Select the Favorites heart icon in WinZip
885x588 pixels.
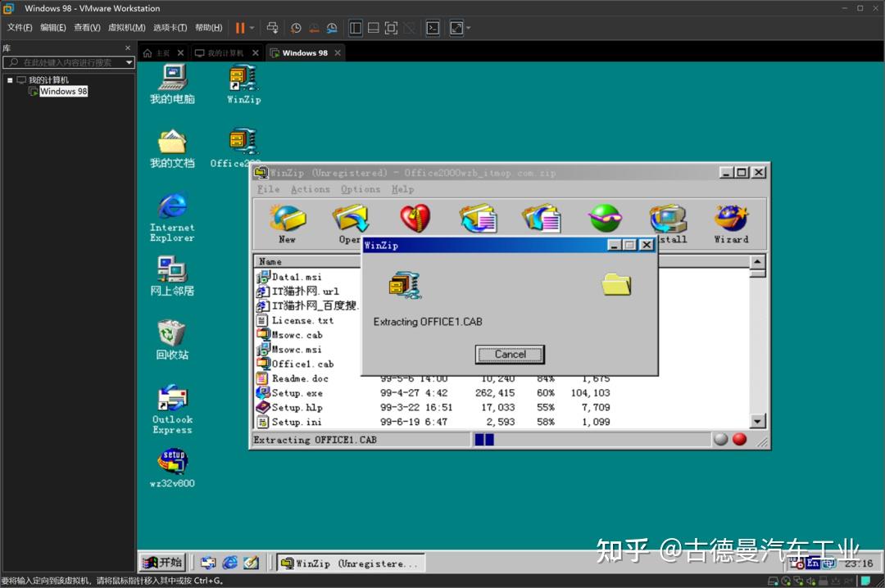415,217
